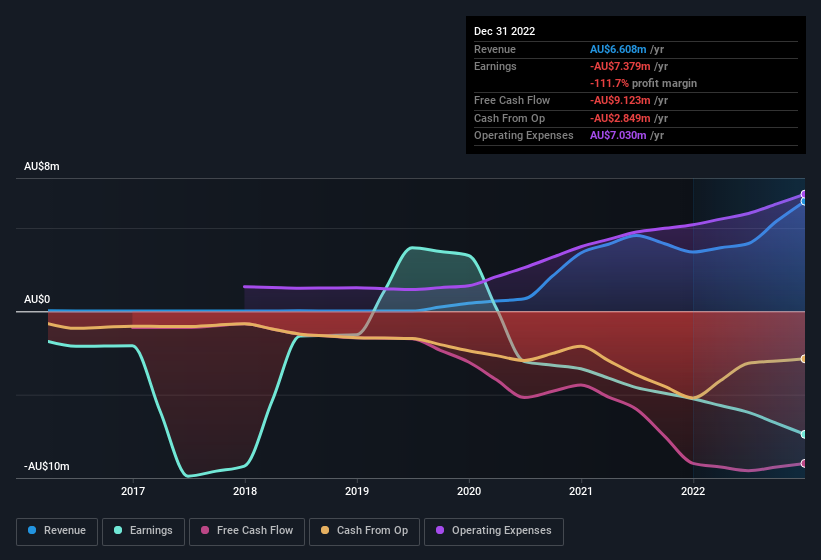Image resolution: width=821 pixels, height=560 pixels.
Task: Click the orange Cash From Op endpoint marker
Action: click(x=803, y=359)
